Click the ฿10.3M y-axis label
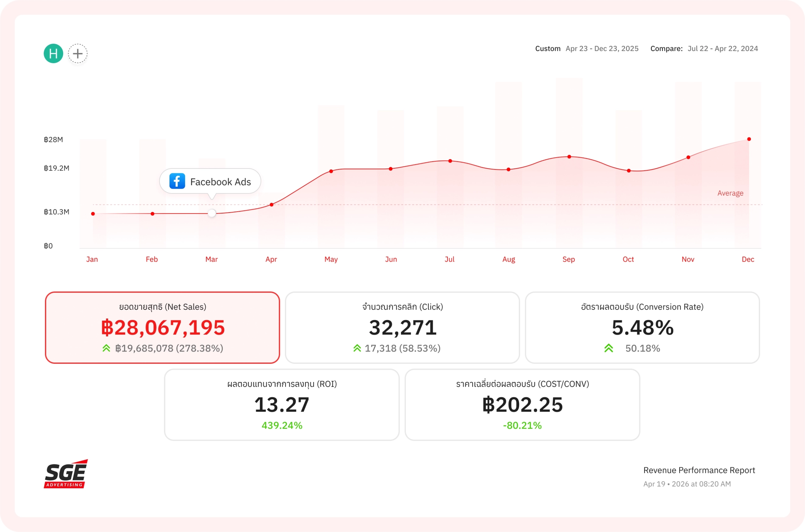The width and height of the screenshot is (805, 532). (x=57, y=212)
